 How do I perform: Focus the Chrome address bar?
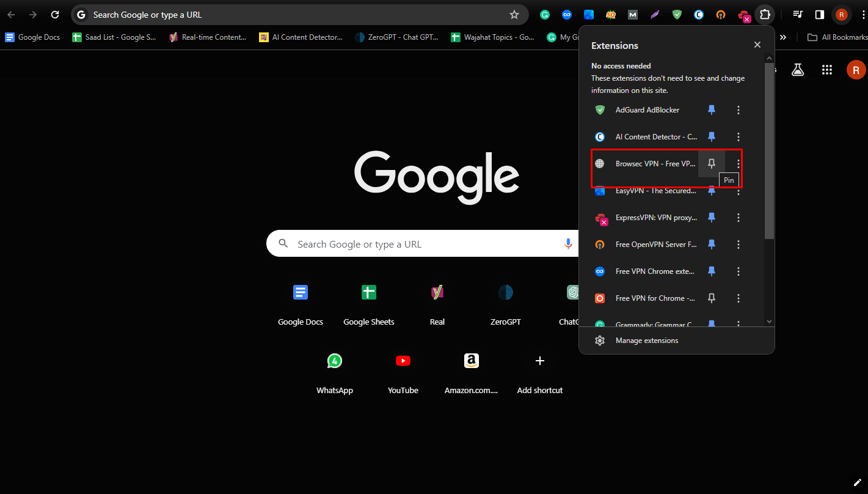click(x=299, y=15)
